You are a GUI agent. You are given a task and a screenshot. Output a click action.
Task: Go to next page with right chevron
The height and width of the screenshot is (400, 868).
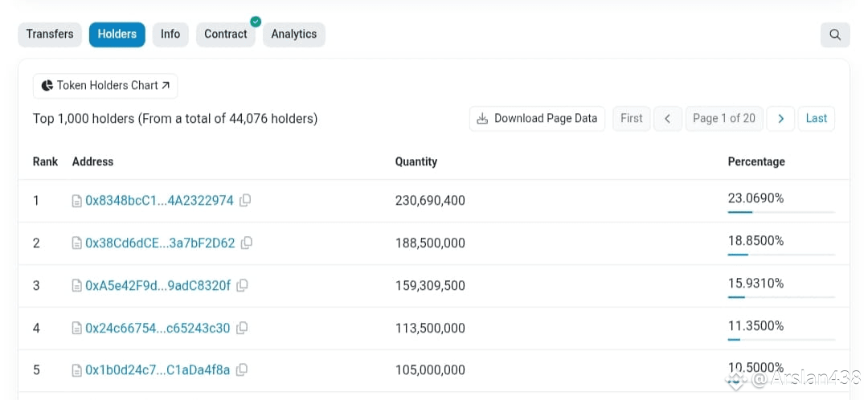(x=780, y=118)
